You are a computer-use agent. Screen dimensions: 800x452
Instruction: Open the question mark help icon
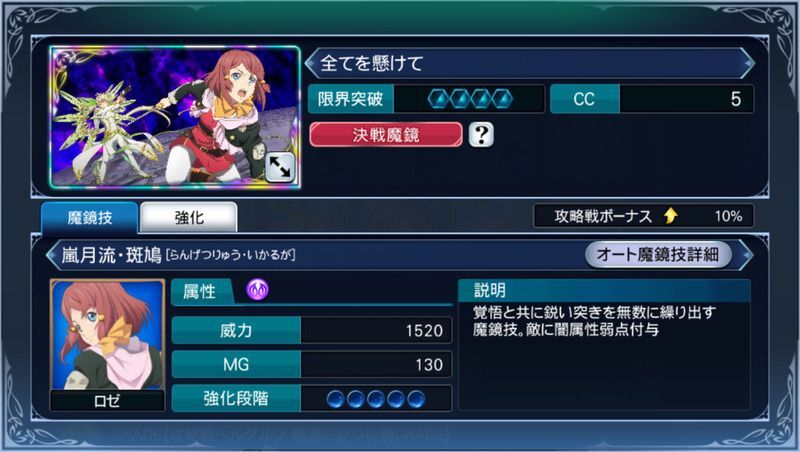pos(481,135)
